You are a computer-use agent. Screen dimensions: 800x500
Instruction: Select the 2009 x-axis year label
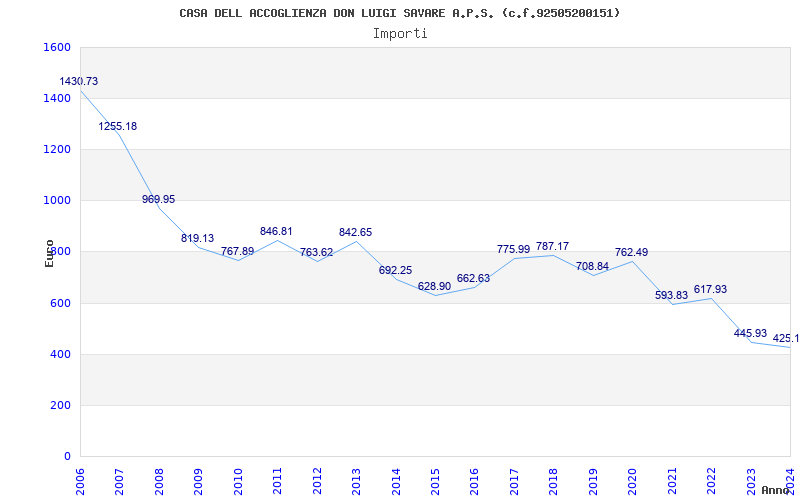pos(198,482)
